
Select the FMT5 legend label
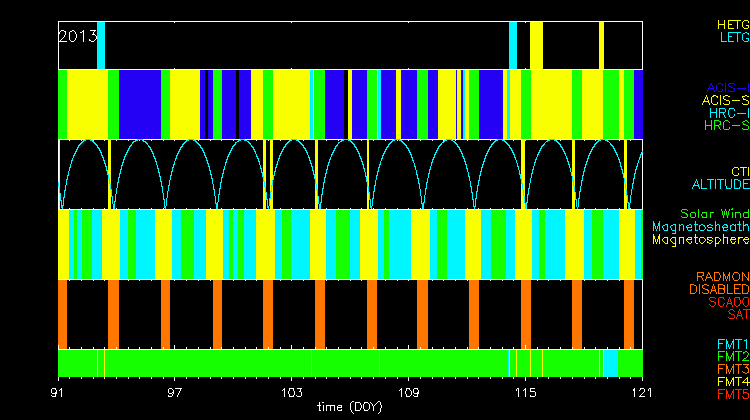(x=731, y=394)
